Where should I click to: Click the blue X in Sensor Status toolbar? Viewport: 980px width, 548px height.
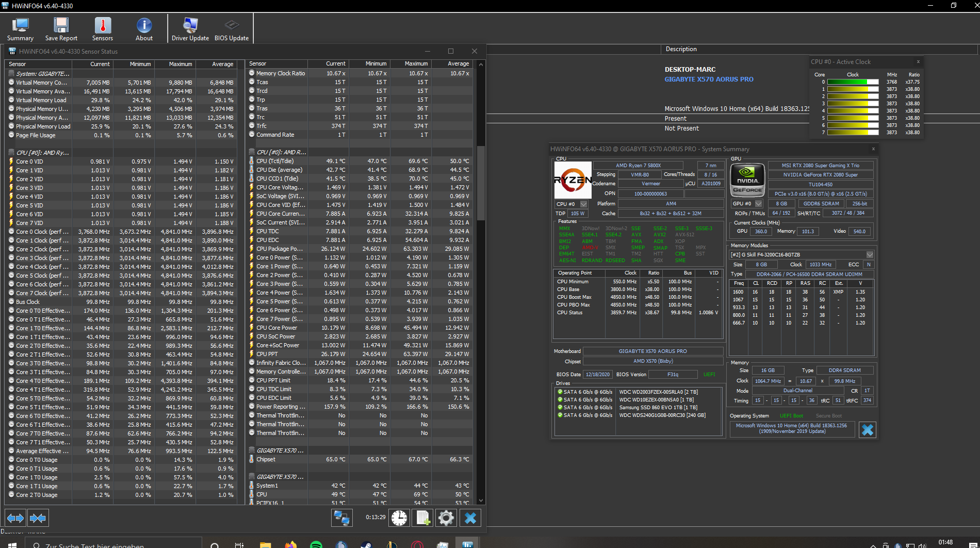pos(470,518)
